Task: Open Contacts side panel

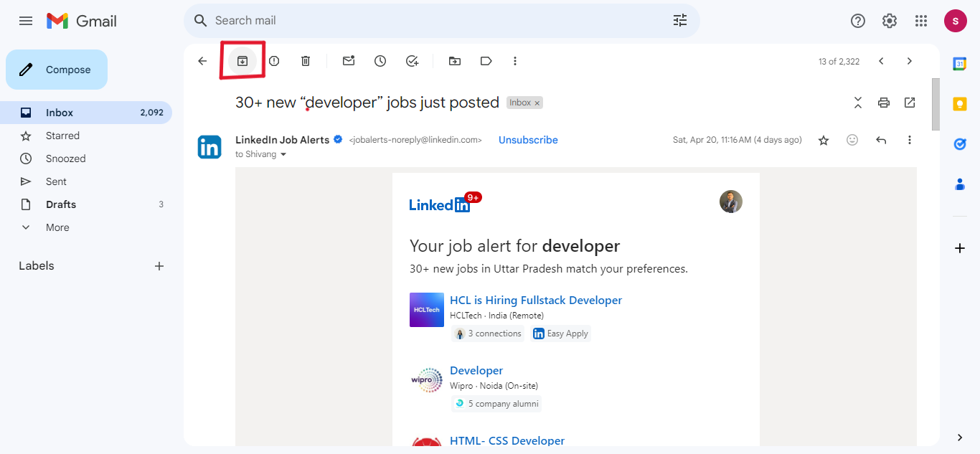Action: [960, 184]
